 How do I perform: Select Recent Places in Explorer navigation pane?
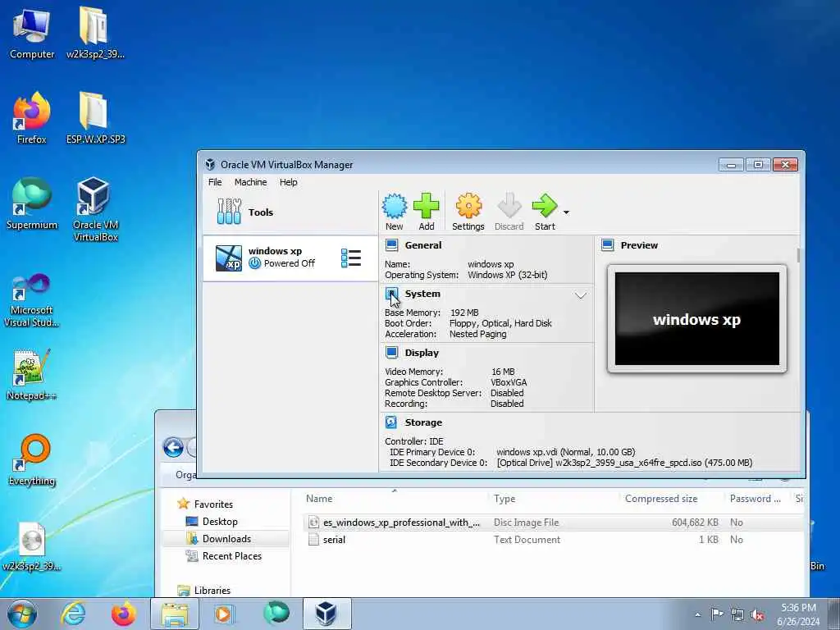[232, 556]
